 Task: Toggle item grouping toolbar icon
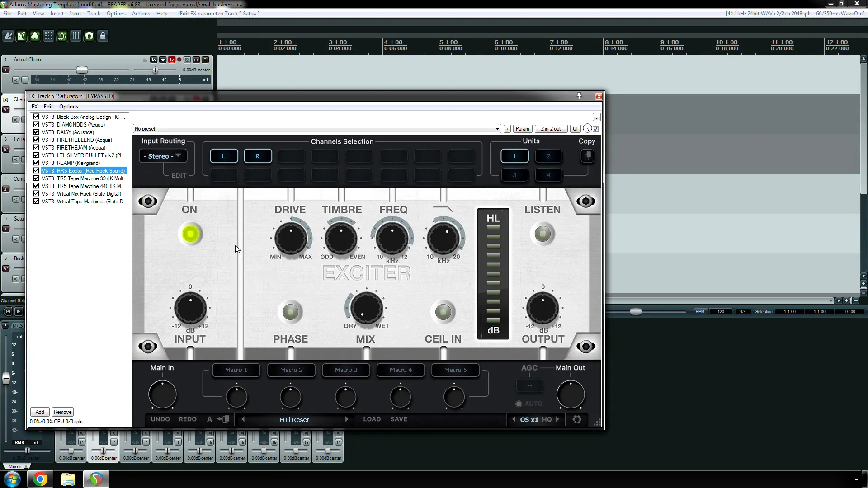coord(35,36)
